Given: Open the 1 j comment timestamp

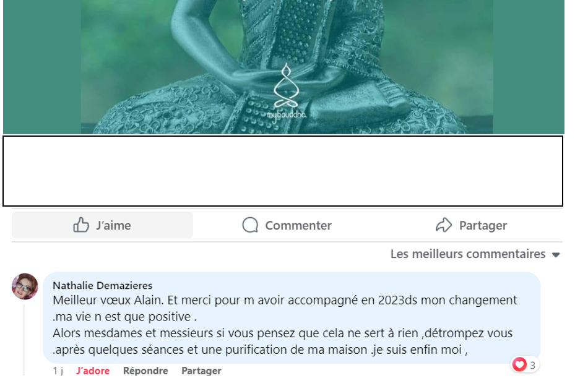Looking at the screenshot, I should pyautogui.click(x=58, y=371).
